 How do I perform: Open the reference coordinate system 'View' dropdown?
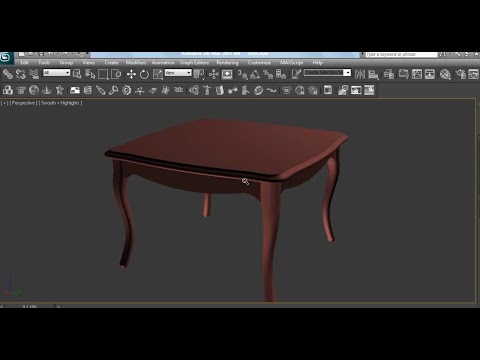(x=178, y=73)
